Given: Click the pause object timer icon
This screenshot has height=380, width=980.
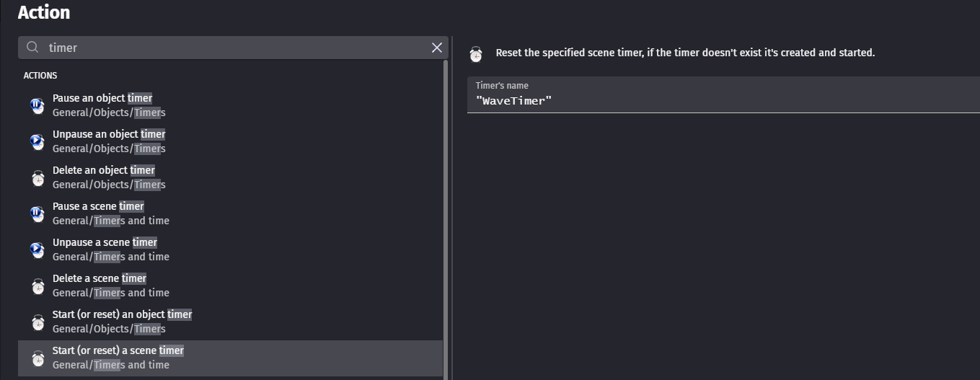Looking at the screenshot, I should tap(37, 105).
